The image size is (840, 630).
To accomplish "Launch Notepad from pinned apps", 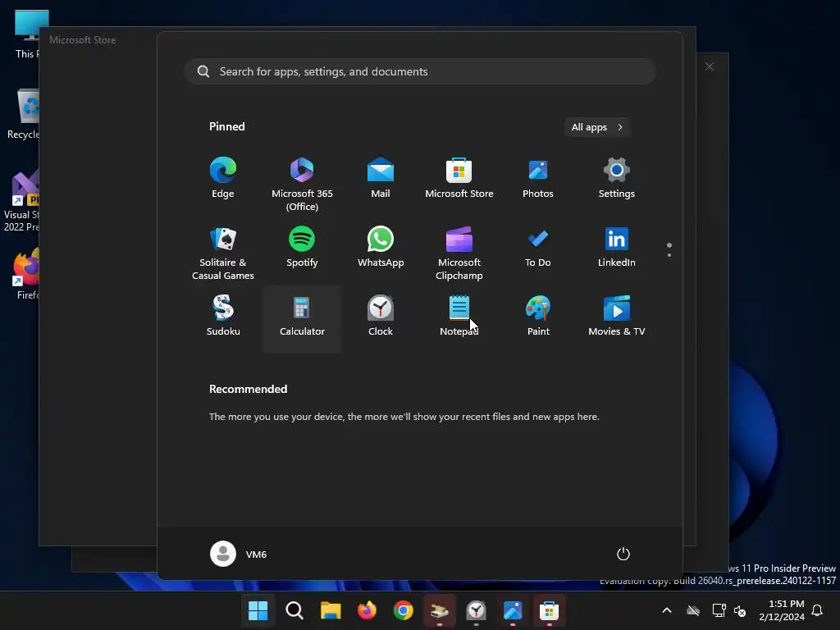I will [459, 316].
